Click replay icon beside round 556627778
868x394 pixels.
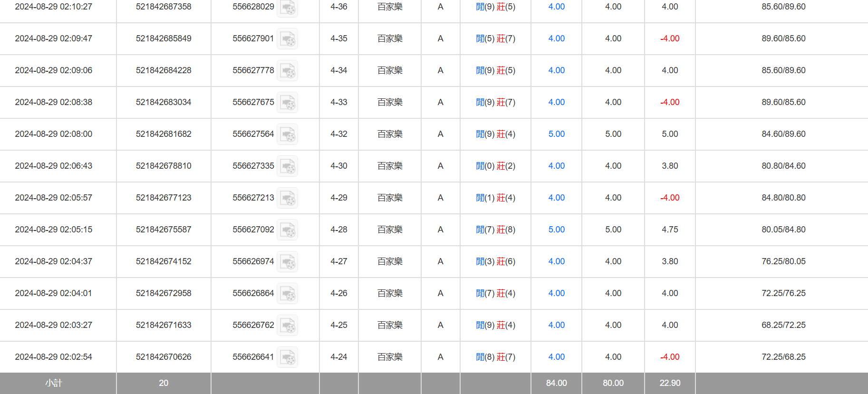click(x=287, y=70)
